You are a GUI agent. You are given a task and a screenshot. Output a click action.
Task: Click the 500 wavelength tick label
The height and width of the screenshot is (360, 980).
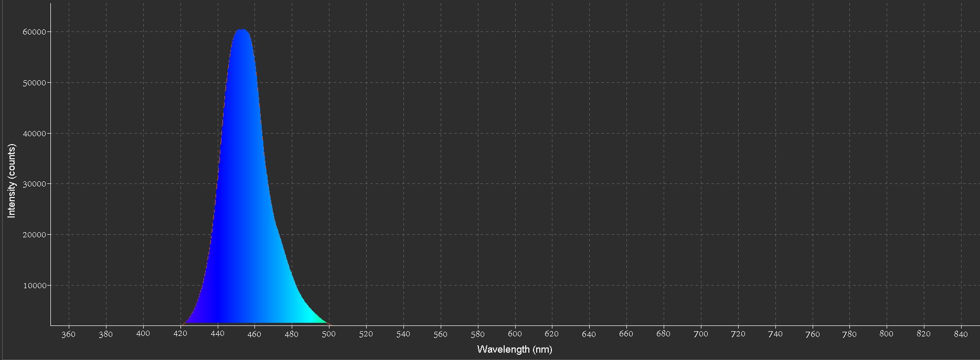tap(329, 334)
